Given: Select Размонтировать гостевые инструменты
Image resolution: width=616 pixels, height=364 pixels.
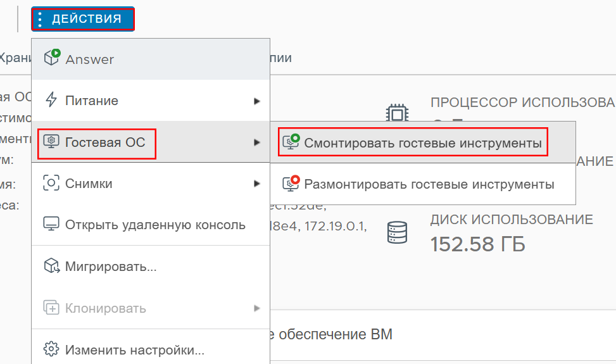Looking at the screenshot, I should pyautogui.click(x=423, y=184).
